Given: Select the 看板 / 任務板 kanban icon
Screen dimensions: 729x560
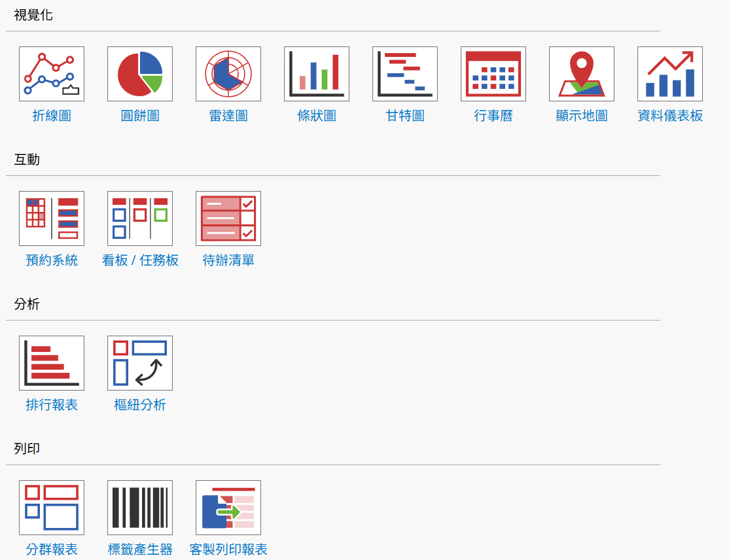Looking at the screenshot, I should tap(140, 219).
